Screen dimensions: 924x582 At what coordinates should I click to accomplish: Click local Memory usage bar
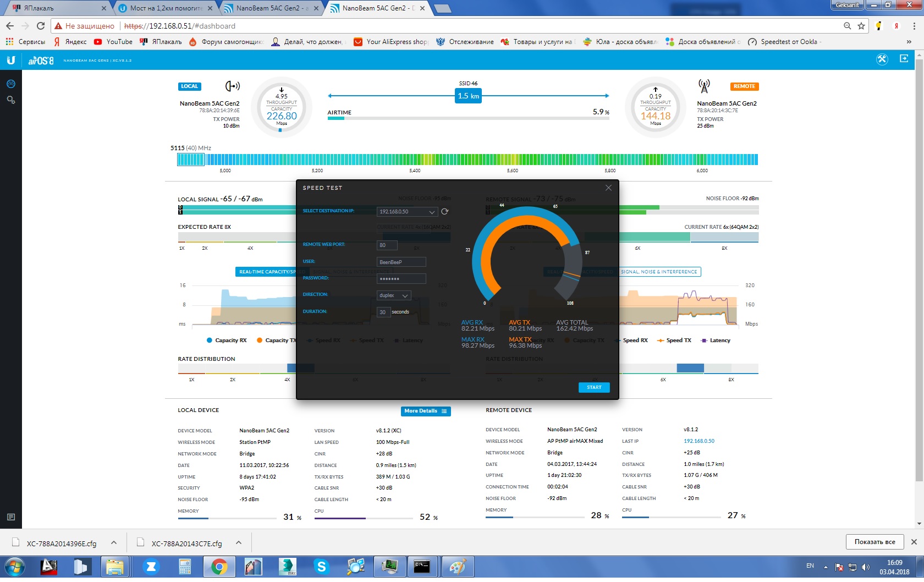tap(227, 518)
